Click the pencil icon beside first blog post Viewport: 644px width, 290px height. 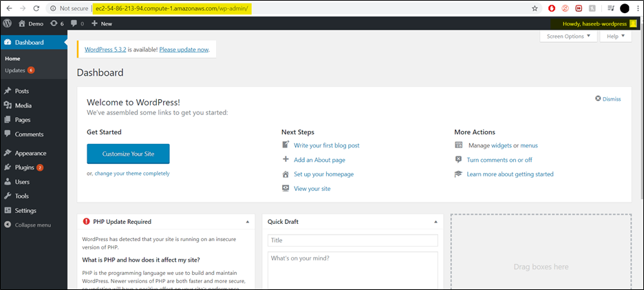pyautogui.click(x=286, y=145)
